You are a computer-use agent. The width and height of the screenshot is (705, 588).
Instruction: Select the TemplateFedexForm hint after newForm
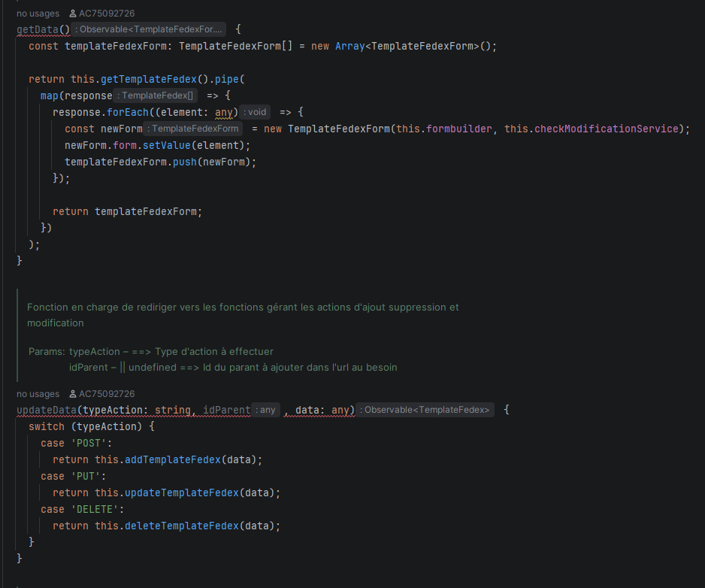(x=194, y=129)
